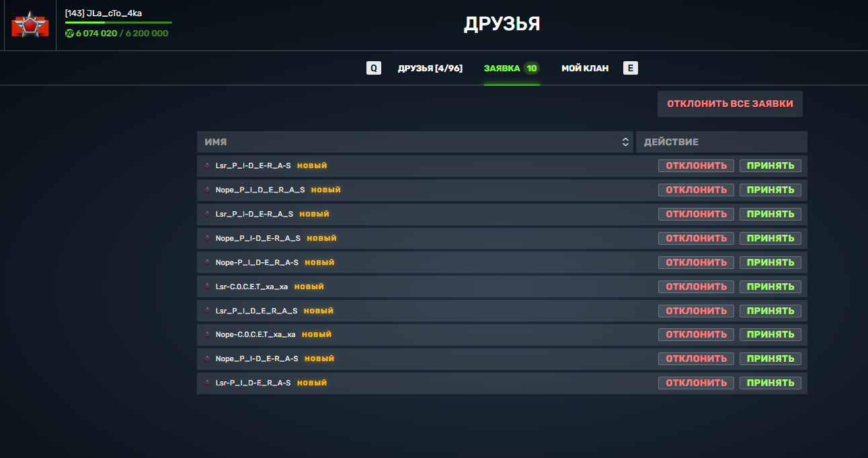Click rank icon beside Lsr_P_I-D_E-R_A-S
Viewport: 868px width, 458px height.
[208, 165]
